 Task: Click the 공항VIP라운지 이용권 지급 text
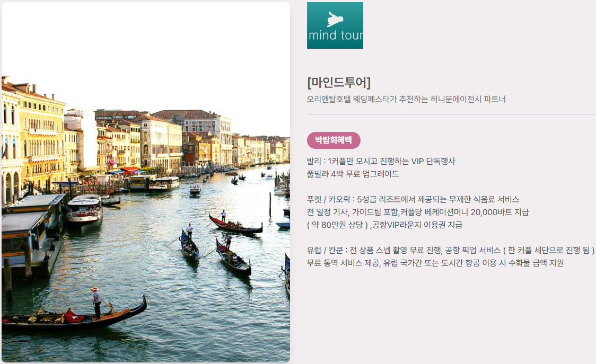(x=417, y=225)
